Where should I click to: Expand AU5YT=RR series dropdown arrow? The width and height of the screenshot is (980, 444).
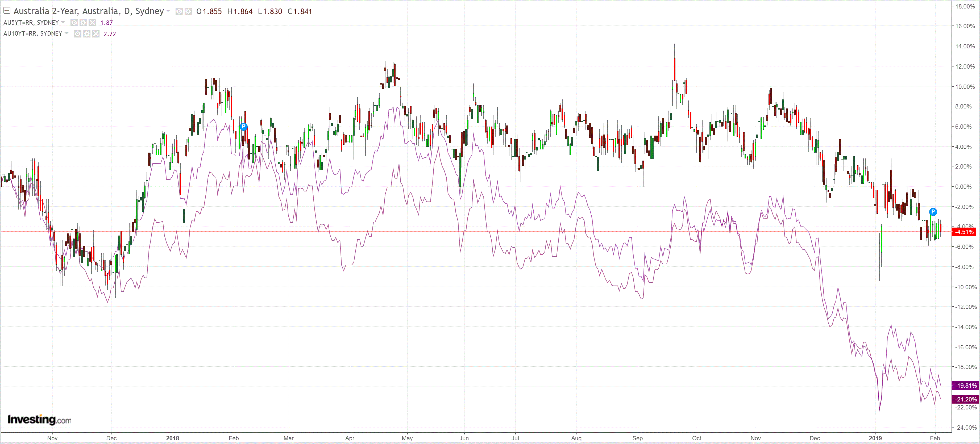[x=63, y=22]
